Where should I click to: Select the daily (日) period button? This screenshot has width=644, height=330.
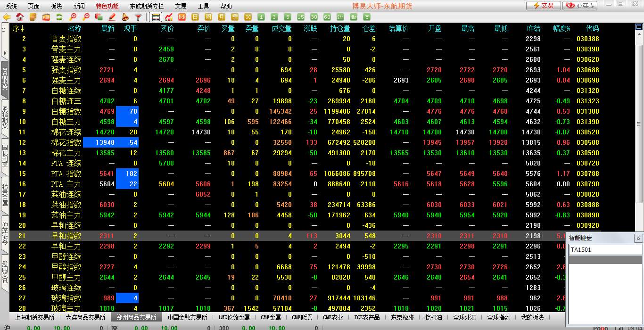click(195, 17)
